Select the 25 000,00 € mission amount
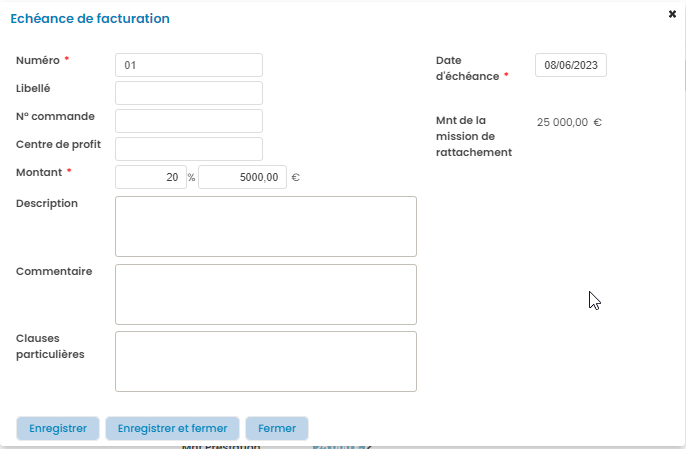This screenshot has height=449, width=686. (x=568, y=122)
